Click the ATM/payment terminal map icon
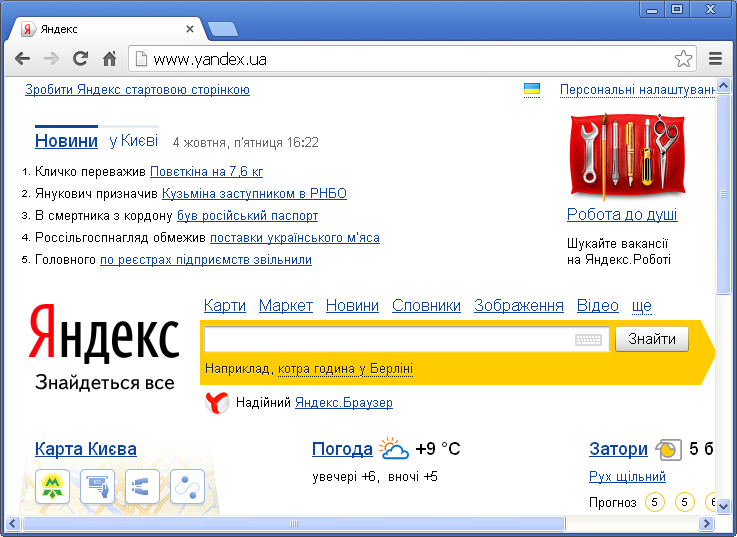737x537 pixels. [x=97, y=486]
